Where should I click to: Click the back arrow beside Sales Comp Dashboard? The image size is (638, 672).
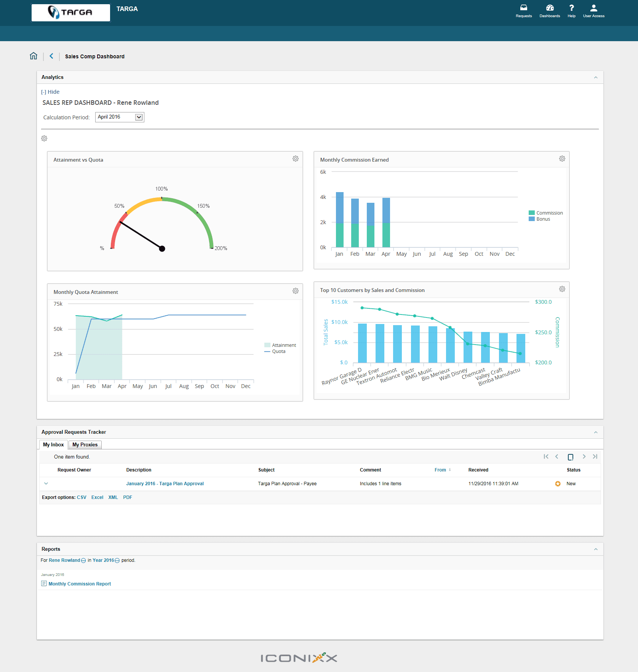coord(51,56)
